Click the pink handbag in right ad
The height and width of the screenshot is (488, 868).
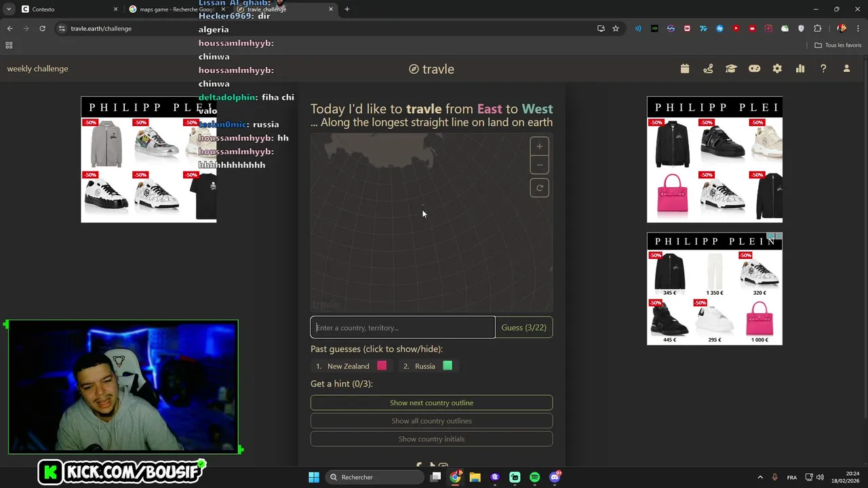pyautogui.click(x=672, y=194)
